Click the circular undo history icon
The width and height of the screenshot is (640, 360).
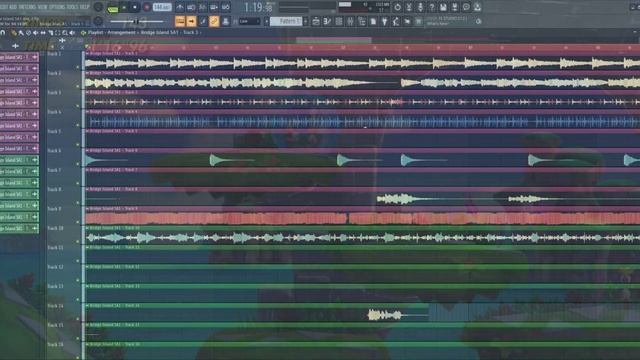(x=398, y=7)
